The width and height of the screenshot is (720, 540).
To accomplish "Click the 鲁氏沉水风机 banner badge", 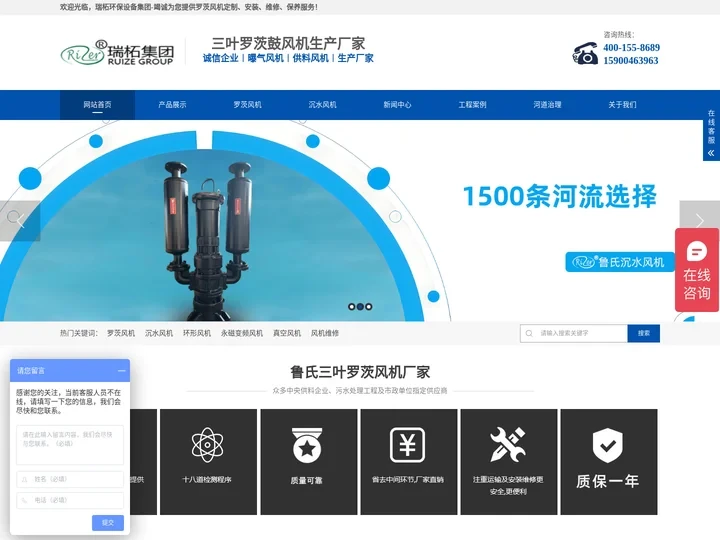I will pos(619,262).
